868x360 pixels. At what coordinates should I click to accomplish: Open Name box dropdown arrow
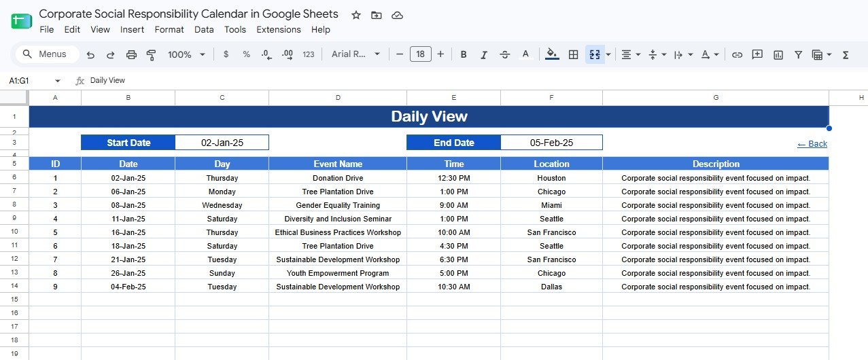pyautogui.click(x=57, y=80)
